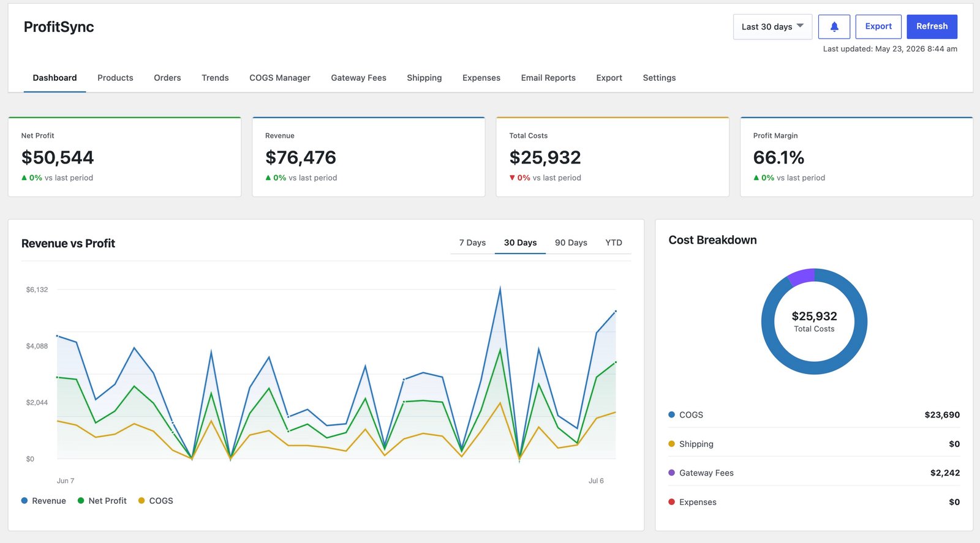Screen dimensions: 980x543
Task: Show the 7 Days chart range
Action: pyautogui.click(x=472, y=243)
